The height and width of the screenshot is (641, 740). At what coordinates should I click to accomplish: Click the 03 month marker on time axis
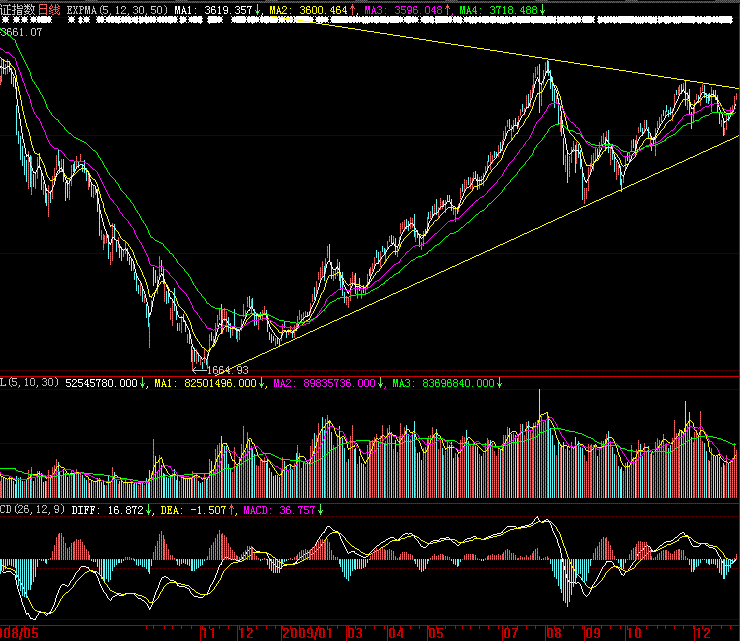[355, 633]
